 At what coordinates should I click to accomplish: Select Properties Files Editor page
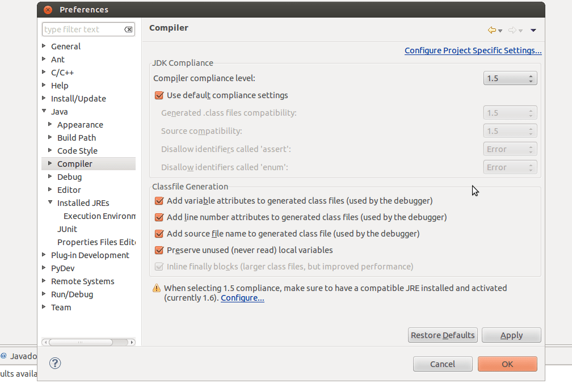point(96,242)
